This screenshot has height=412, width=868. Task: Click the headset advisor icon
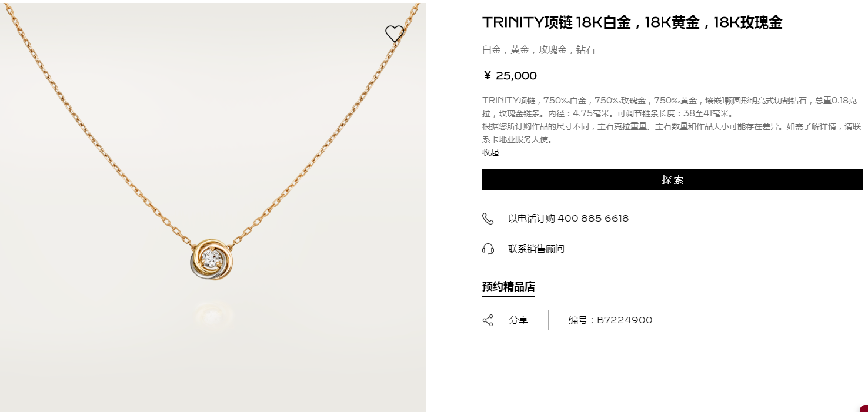pyautogui.click(x=488, y=249)
